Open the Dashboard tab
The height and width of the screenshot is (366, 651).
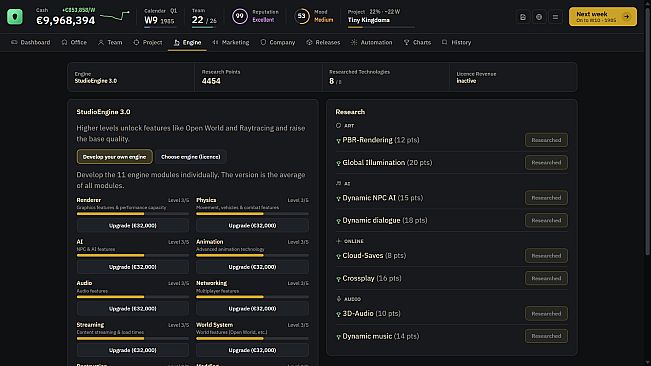[x=31, y=42]
